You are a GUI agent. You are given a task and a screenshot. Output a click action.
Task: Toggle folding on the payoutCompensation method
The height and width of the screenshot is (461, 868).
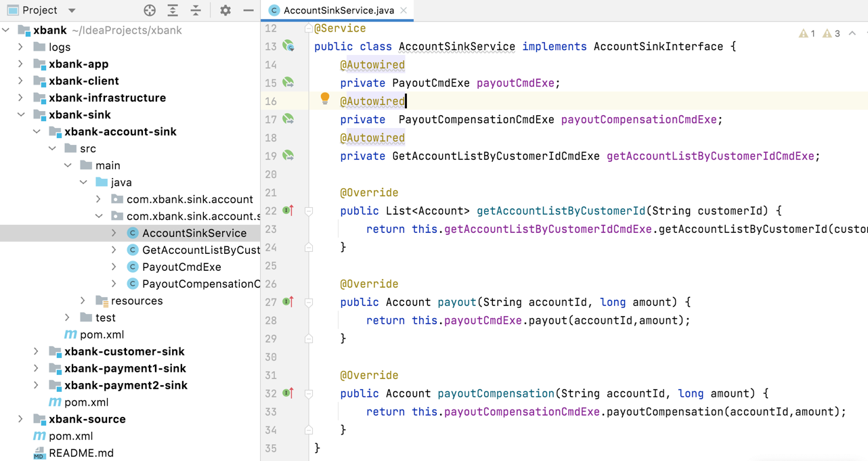[309, 394]
